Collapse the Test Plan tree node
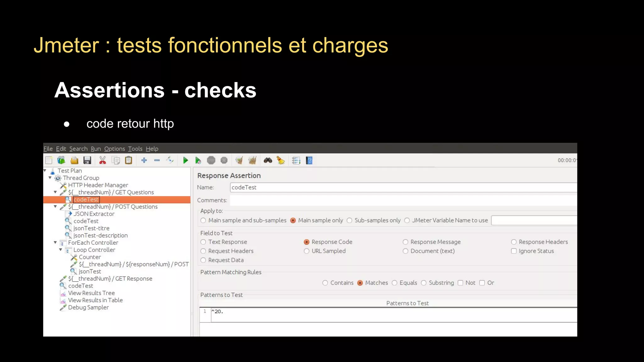The image size is (644, 362). coord(45,171)
